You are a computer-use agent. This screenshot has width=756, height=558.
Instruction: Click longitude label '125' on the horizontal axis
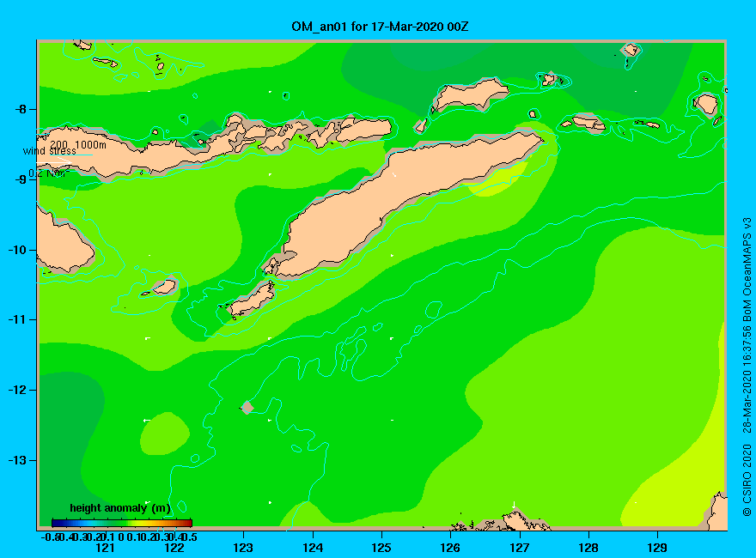381,548
